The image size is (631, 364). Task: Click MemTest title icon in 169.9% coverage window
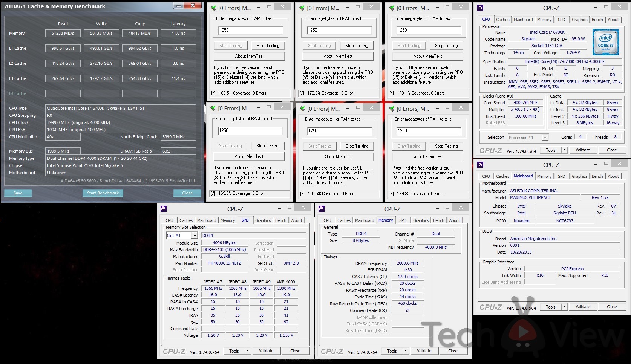[391, 109]
